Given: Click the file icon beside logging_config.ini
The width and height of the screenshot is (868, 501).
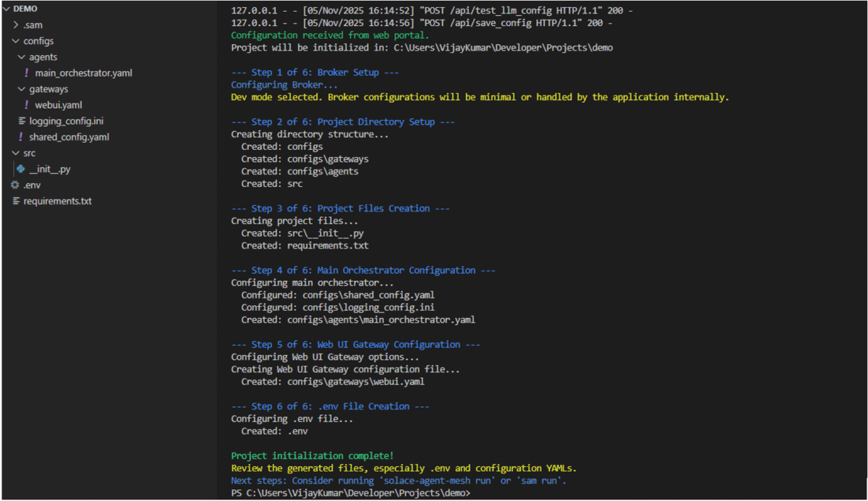Looking at the screenshot, I should [x=22, y=120].
